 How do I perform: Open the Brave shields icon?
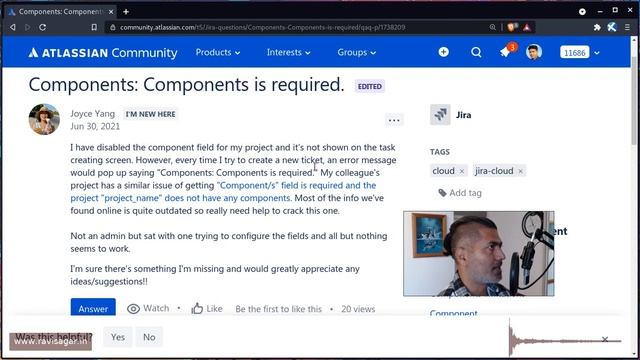[512, 27]
